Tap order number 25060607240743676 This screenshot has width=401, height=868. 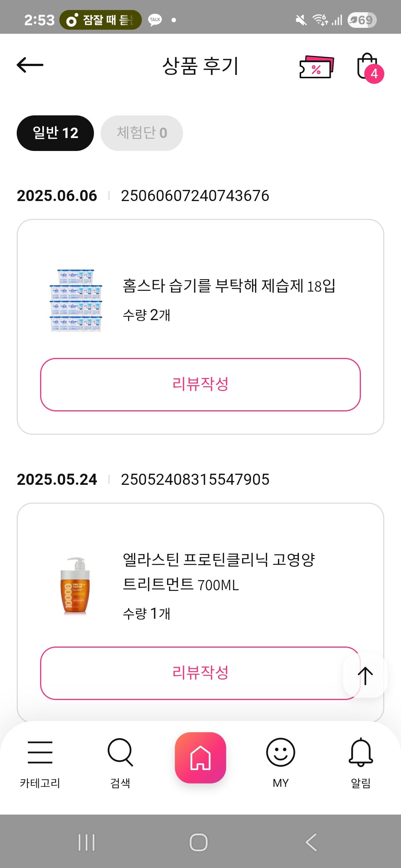click(x=195, y=196)
